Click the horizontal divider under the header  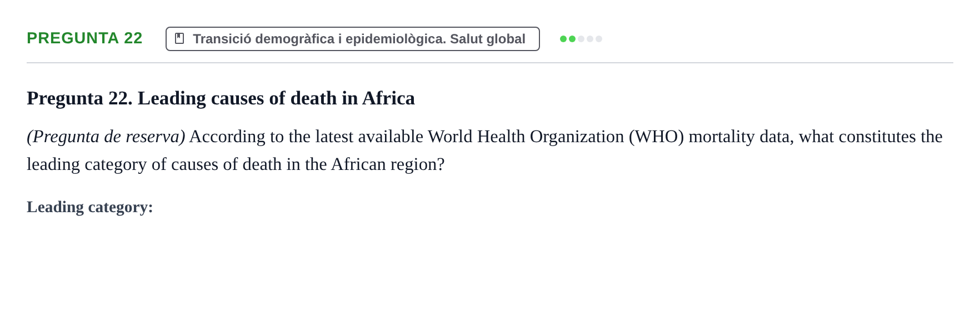tap(490, 63)
